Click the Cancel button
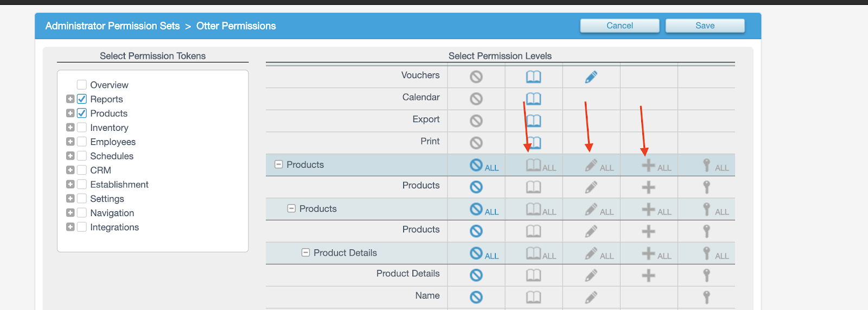Screen dimensions: 868x310 [x=620, y=26]
